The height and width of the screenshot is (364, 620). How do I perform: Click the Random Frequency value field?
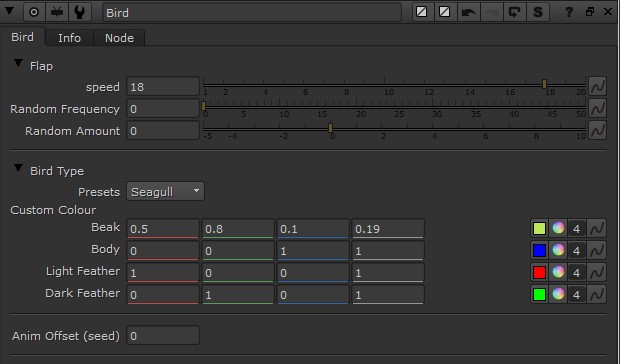[x=163, y=109]
